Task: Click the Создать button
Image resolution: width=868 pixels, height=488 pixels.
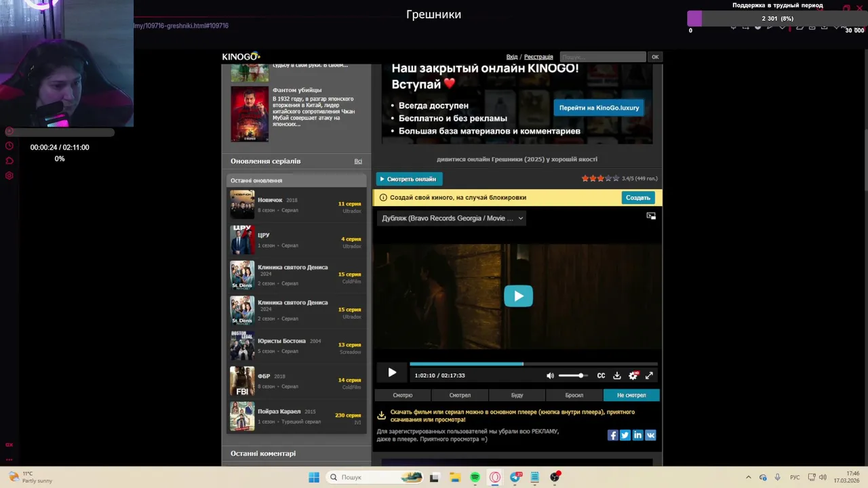Action: point(638,197)
